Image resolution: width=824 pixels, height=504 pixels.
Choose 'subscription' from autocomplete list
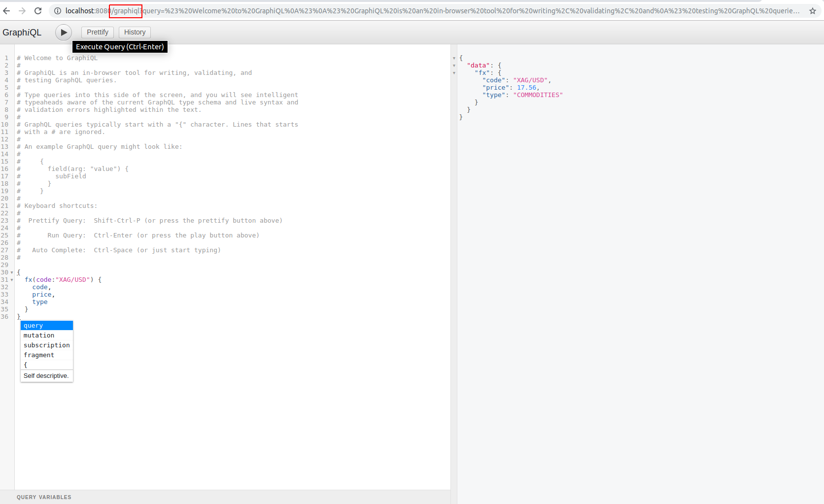(x=47, y=345)
